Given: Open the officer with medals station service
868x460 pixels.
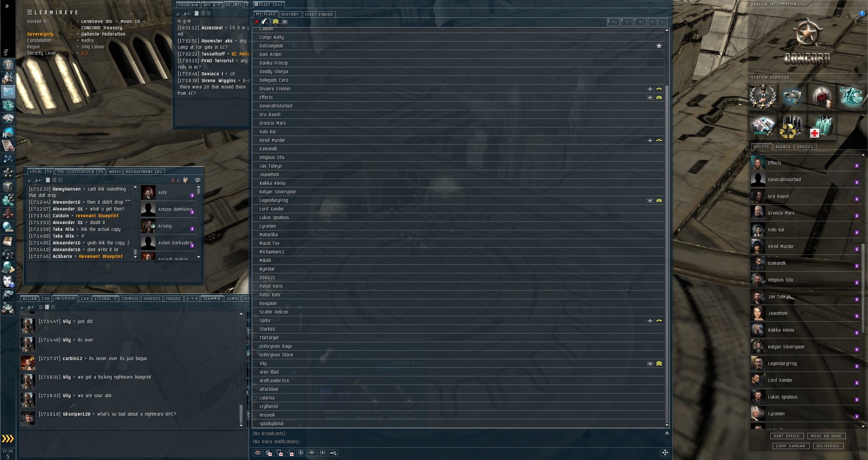Looking at the screenshot, I should point(763,96).
